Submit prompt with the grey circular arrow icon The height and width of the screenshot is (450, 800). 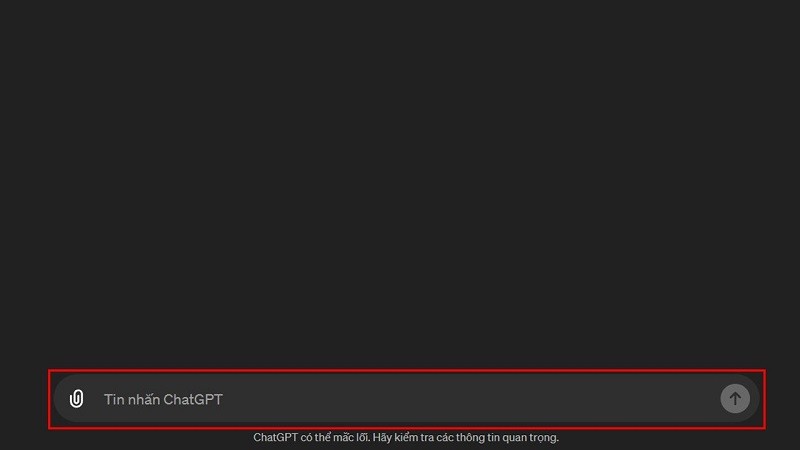(x=735, y=398)
